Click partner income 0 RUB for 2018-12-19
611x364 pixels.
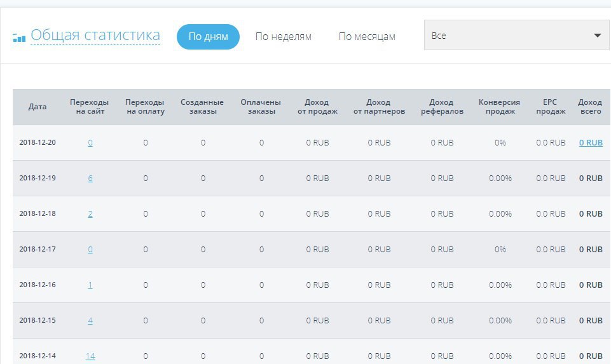tap(379, 179)
